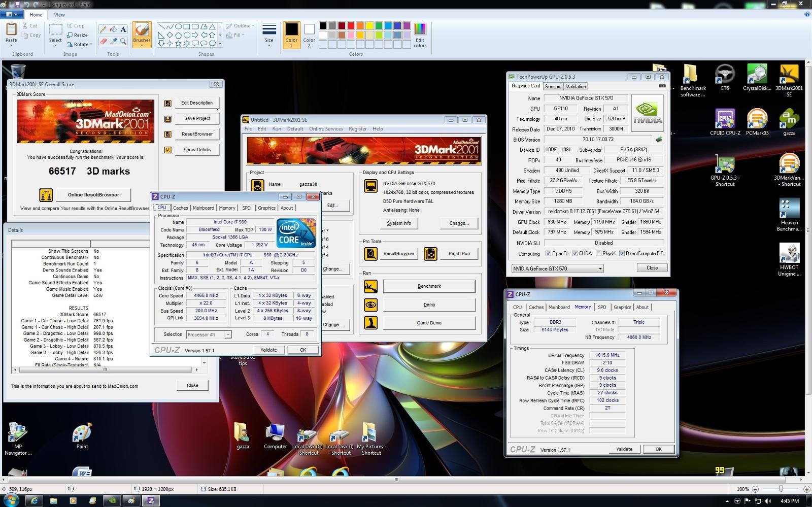Click the Recycle Bin desktop icon

point(17,71)
